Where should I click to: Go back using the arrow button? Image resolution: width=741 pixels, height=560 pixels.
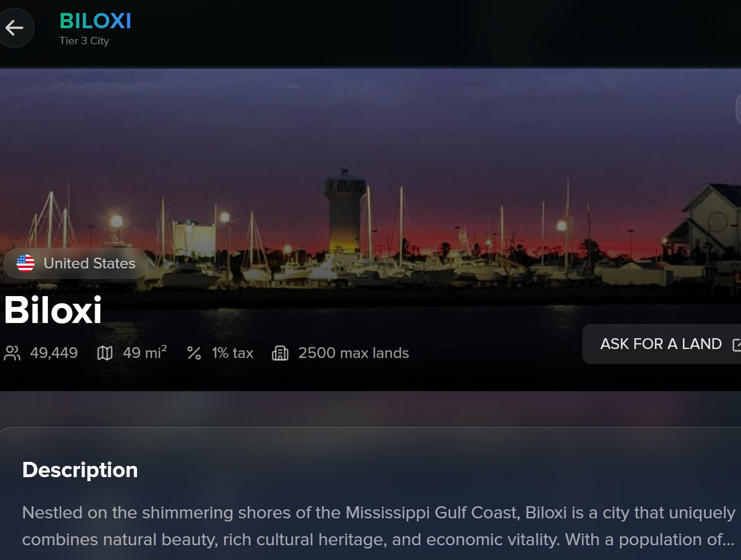tap(15, 28)
